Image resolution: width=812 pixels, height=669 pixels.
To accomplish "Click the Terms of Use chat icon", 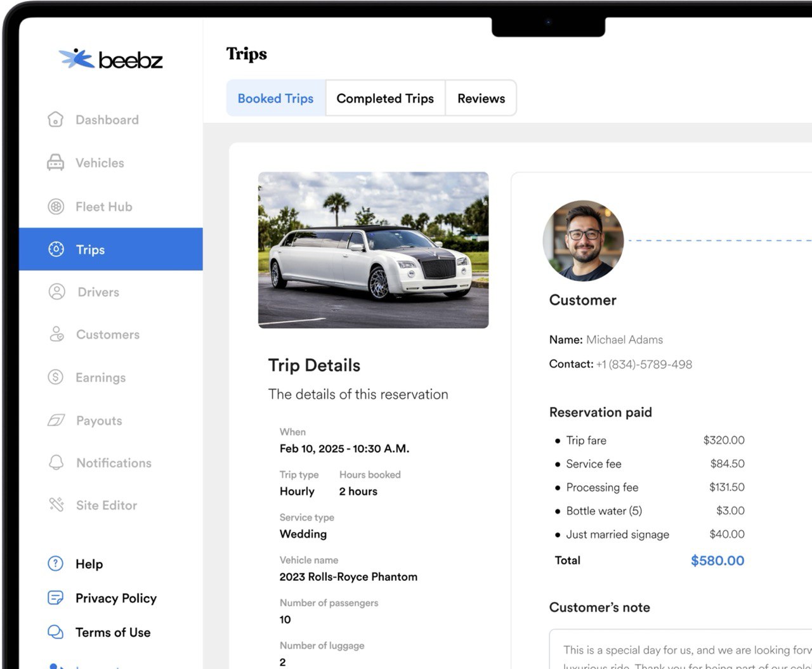I will [x=56, y=632].
